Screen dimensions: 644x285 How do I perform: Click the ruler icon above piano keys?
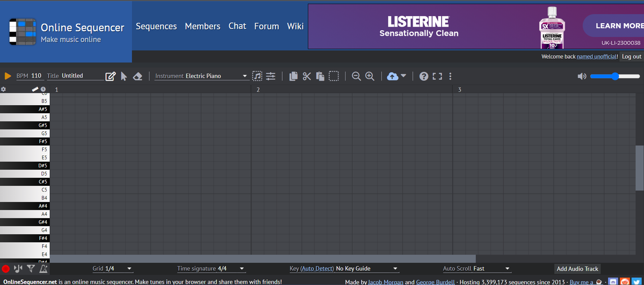point(35,89)
